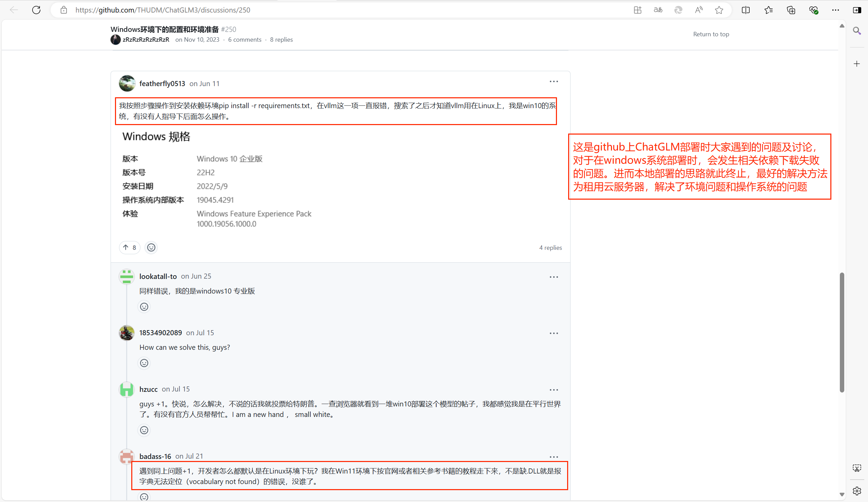Click zRzRzRzRzRzRzR avatar image
The height and width of the screenshot is (502, 868).
click(116, 40)
